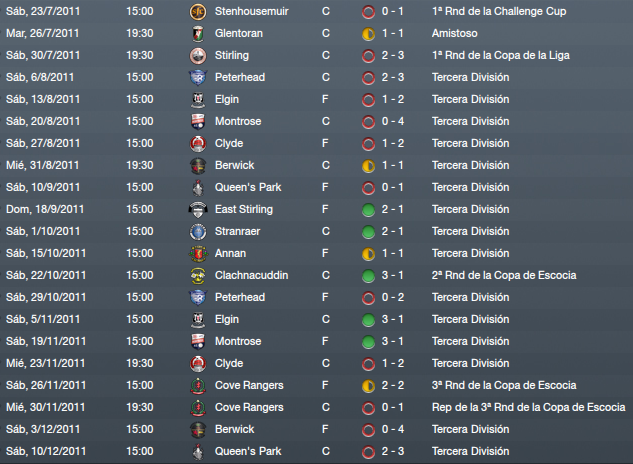Open 2ª Rnd de la Copa de Escocia

pos(504,275)
